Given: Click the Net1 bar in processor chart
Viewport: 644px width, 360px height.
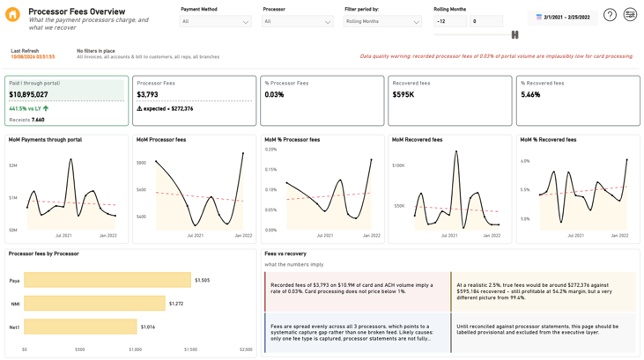Looking at the screenshot, I should click(80, 327).
